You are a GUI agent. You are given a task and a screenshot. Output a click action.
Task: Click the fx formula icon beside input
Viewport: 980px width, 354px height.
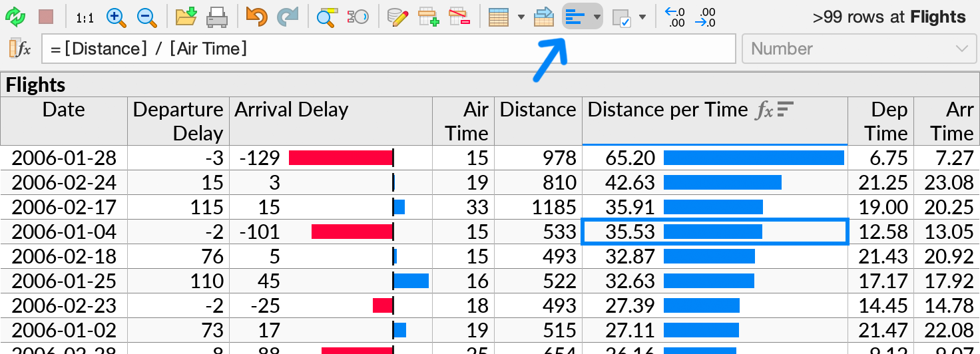(x=20, y=49)
